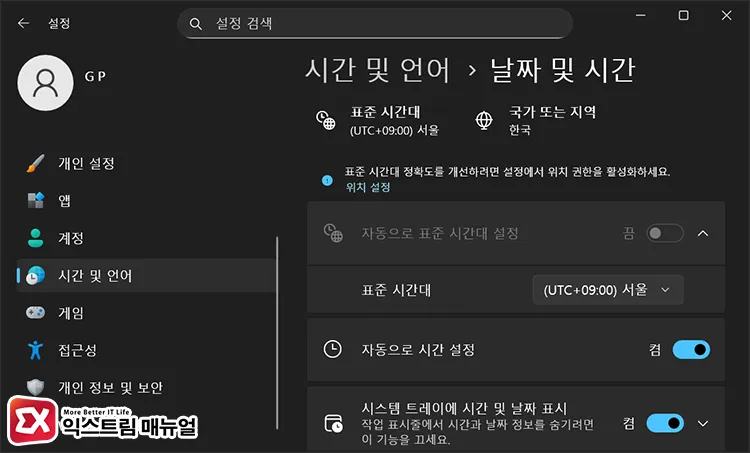This screenshot has width=750, height=453.
Task: Click the 위치 설정 link
Action: pos(368,188)
